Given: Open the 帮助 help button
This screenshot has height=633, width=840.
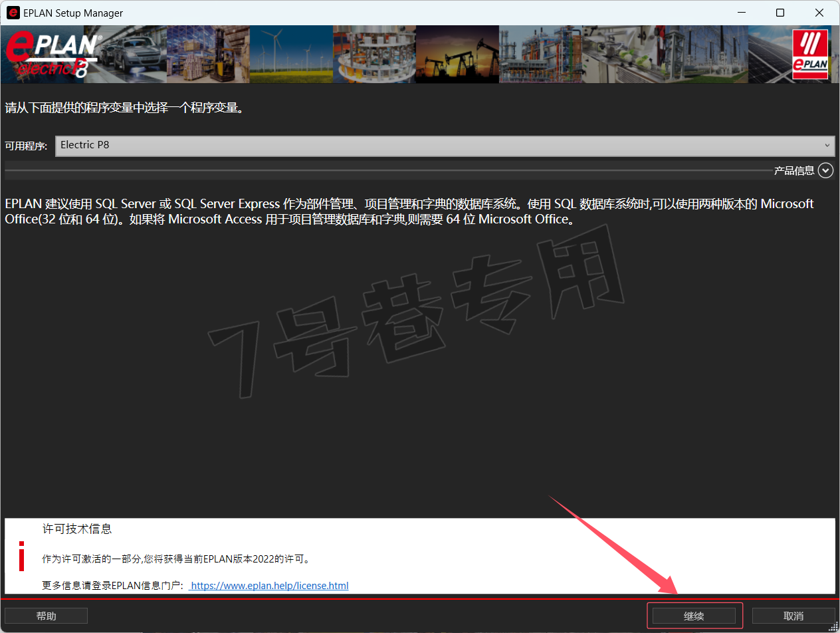Looking at the screenshot, I should [47, 616].
